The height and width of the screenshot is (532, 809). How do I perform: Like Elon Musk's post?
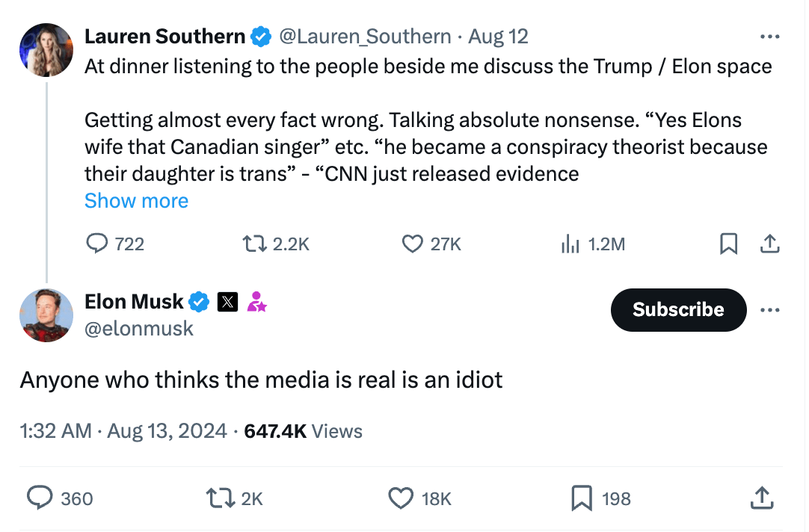point(402,498)
